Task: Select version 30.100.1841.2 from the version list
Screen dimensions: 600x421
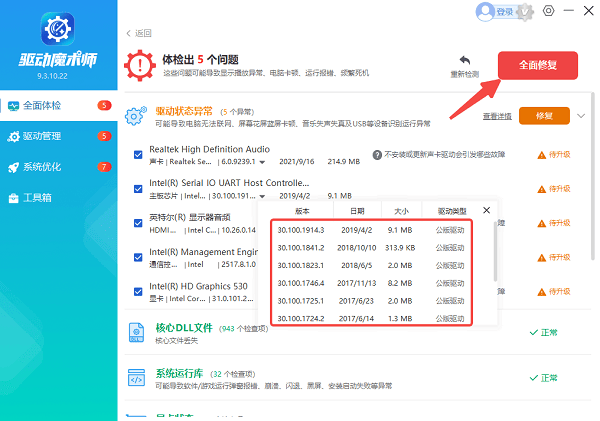Action: [x=303, y=246]
